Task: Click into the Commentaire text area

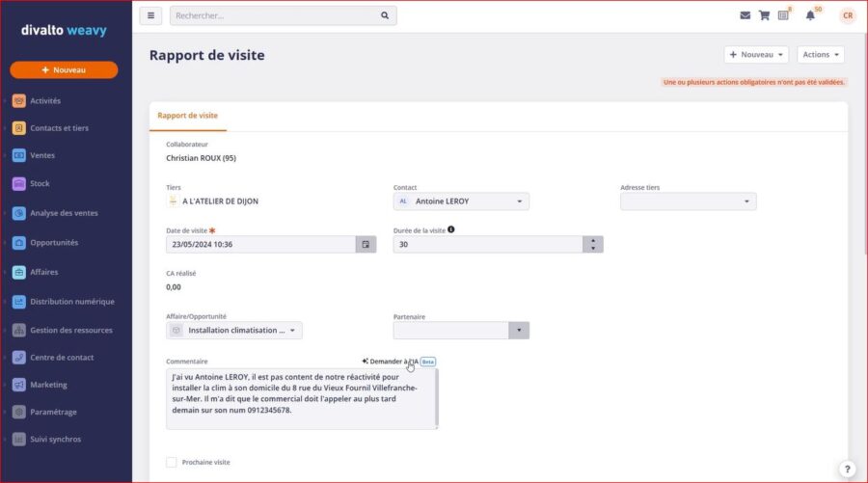Action: tap(301, 397)
